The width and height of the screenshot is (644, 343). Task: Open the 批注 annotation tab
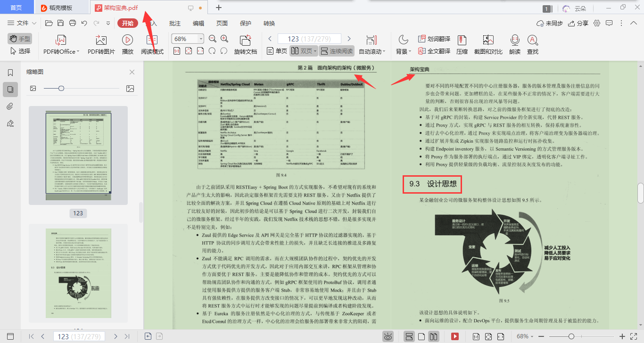(175, 23)
